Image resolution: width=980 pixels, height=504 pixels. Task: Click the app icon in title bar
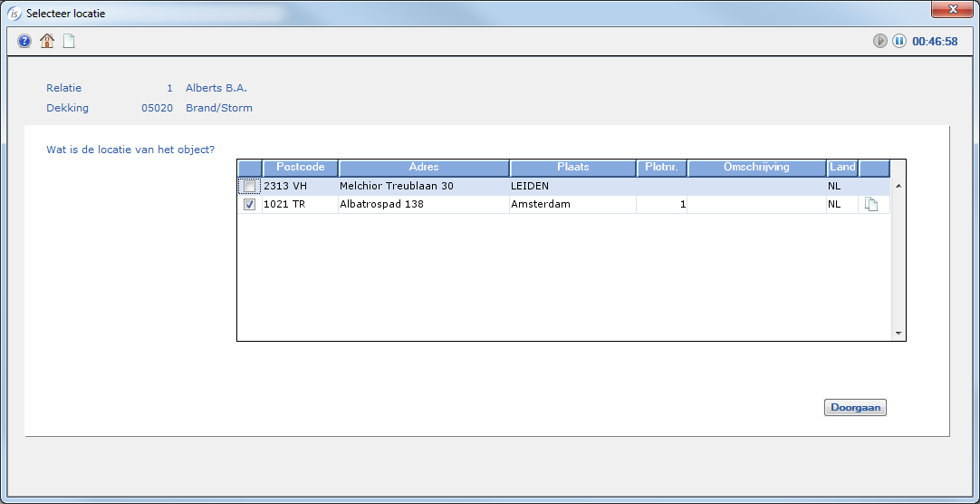pos(14,14)
